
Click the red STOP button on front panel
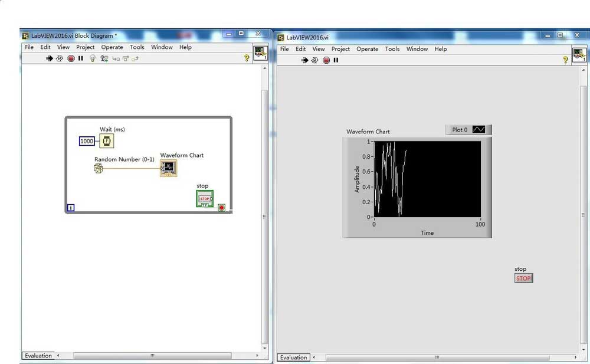pos(523,278)
